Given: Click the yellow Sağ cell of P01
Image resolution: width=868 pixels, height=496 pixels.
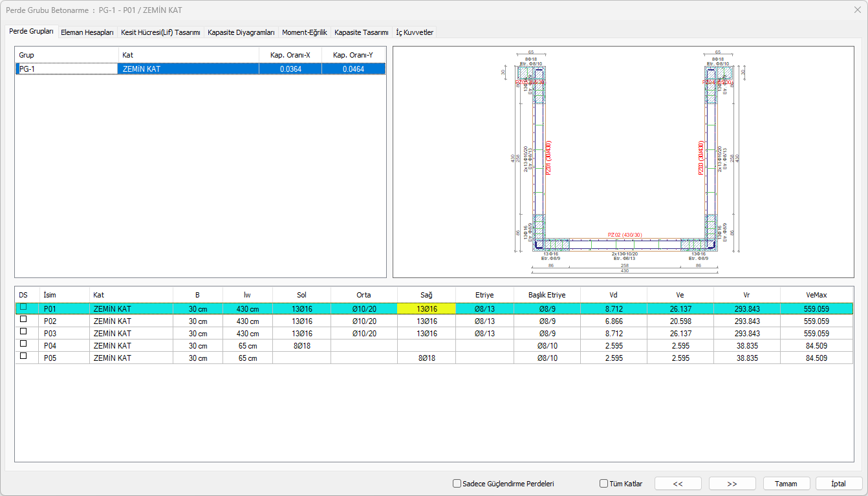Looking at the screenshot, I should (x=426, y=309).
